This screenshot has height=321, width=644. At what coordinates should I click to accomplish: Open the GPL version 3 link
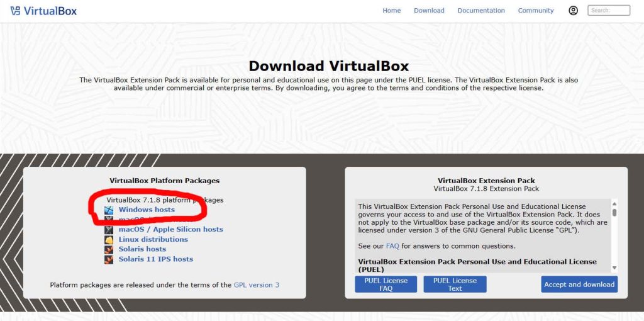pos(257,285)
